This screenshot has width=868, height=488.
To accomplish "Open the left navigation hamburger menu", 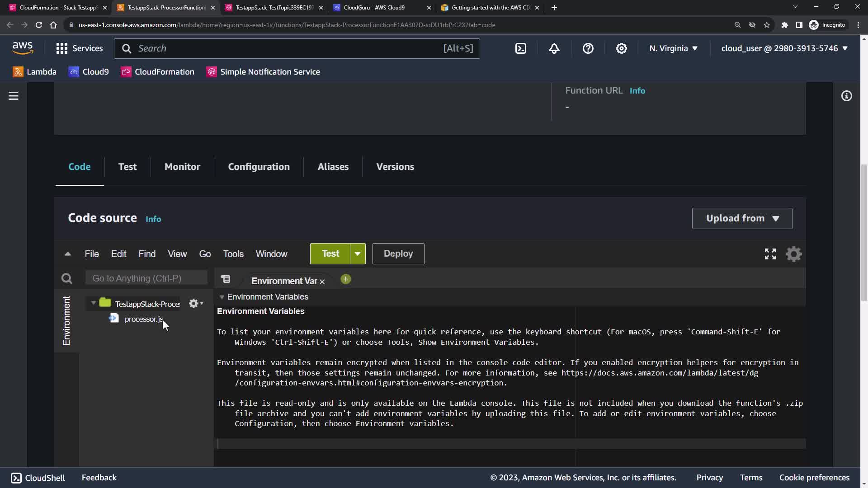I will coord(14,96).
